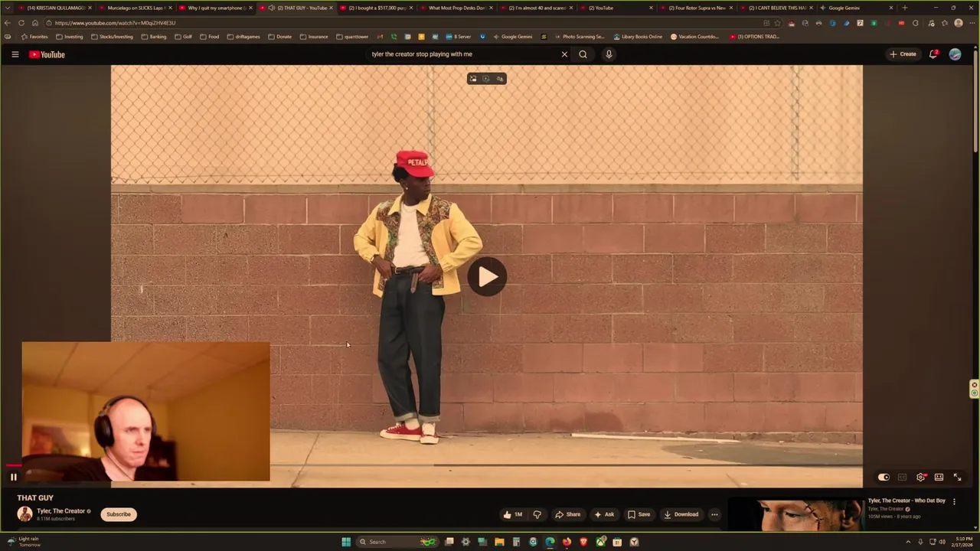Go to the YouTube home logo
The height and width of the screenshot is (551, 980).
pos(47,54)
